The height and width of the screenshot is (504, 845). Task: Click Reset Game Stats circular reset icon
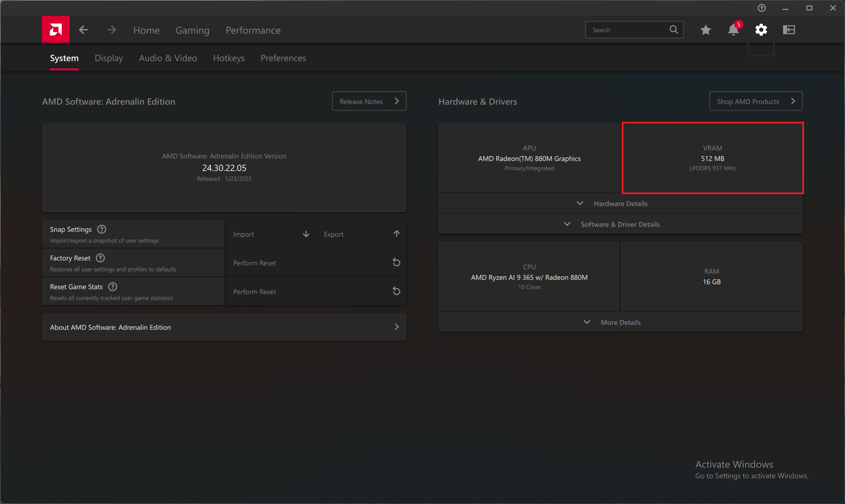click(397, 291)
